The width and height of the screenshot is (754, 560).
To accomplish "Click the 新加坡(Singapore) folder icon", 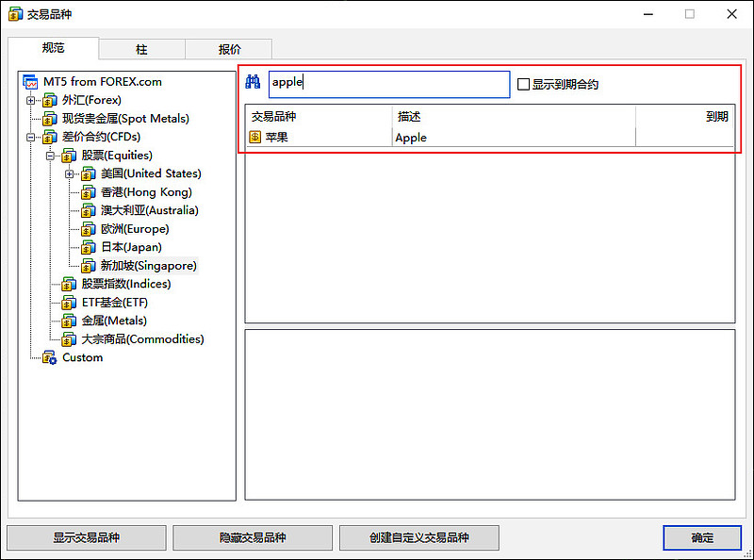I will (88, 266).
